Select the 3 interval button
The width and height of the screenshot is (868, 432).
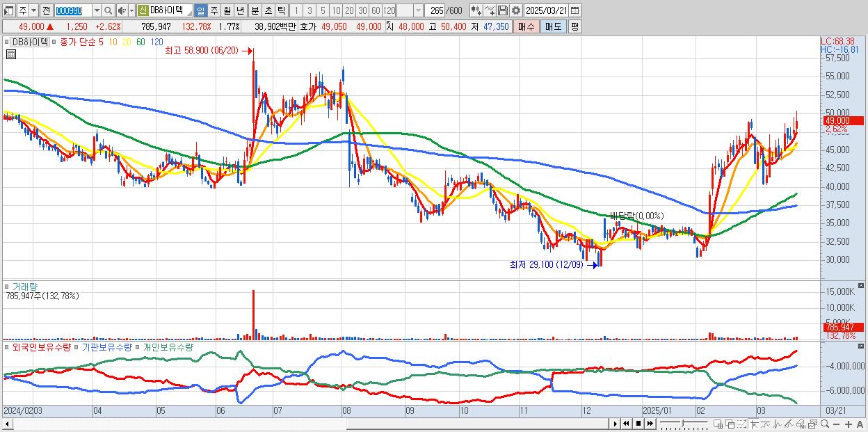coord(310,11)
